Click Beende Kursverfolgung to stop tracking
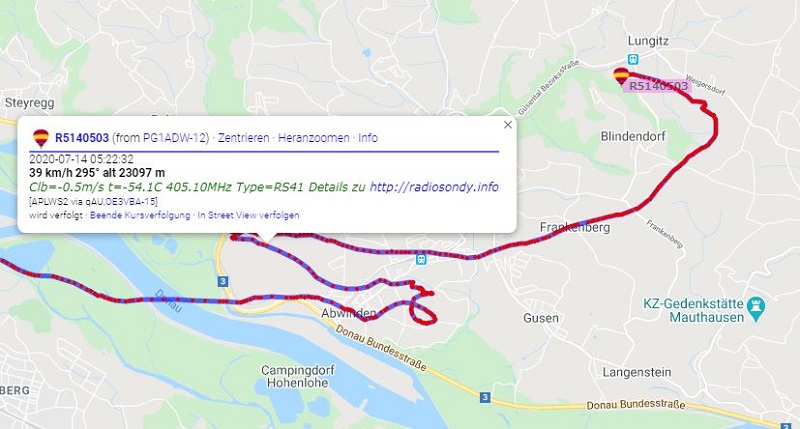Viewport: 800px width, 429px height. click(140, 215)
